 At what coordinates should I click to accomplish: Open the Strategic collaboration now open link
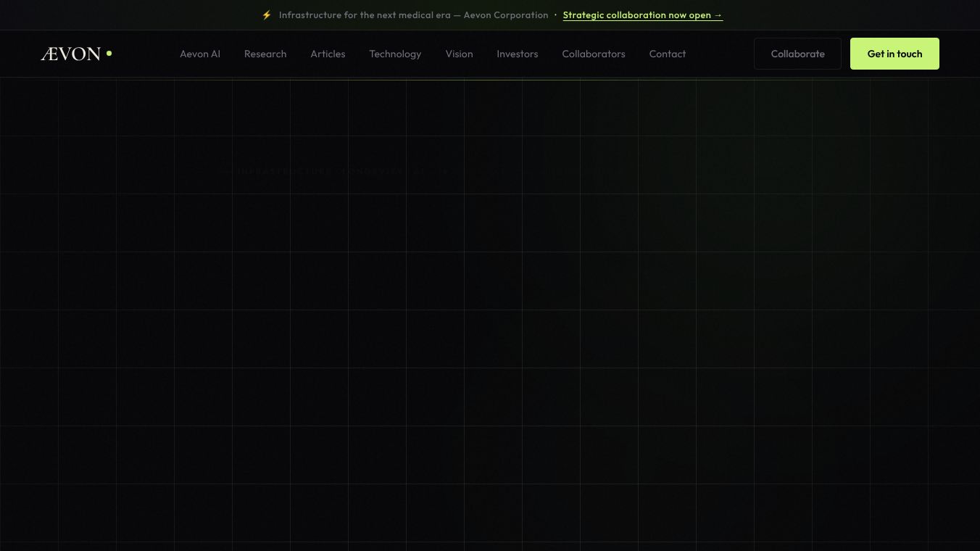click(x=642, y=15)
